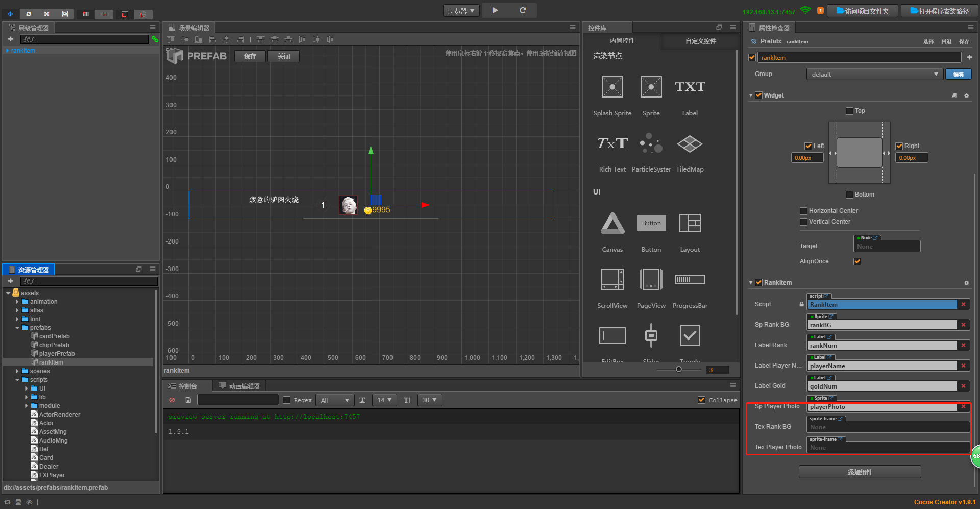
Task: Open the Widget component settings gear
Action: coord(966,95)
